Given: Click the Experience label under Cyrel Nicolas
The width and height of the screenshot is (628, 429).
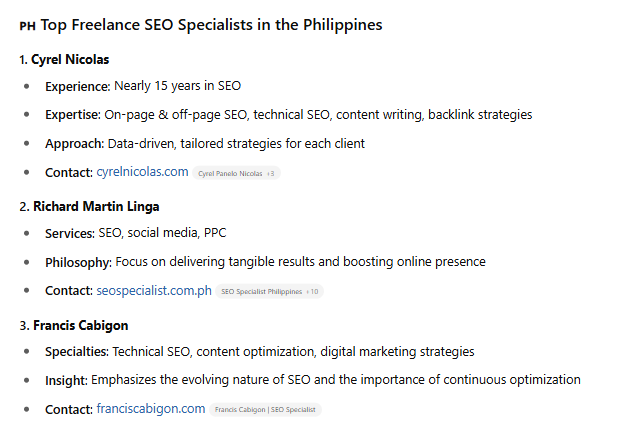Looking at the screenshot, I should tap(77, 86).
